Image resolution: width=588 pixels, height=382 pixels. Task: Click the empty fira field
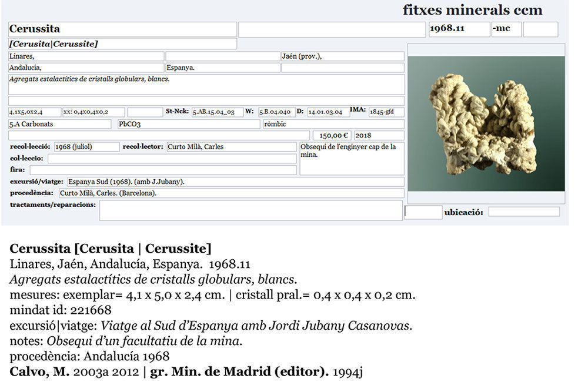coord(163,170)
